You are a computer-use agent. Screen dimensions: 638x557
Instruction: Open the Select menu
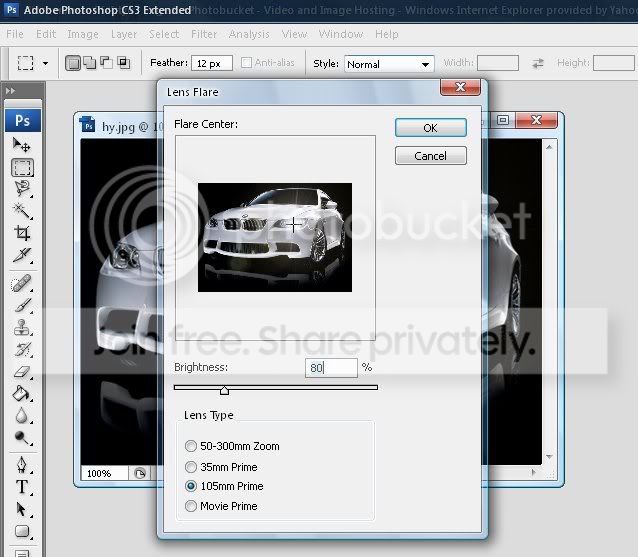(x=164, y=34)
